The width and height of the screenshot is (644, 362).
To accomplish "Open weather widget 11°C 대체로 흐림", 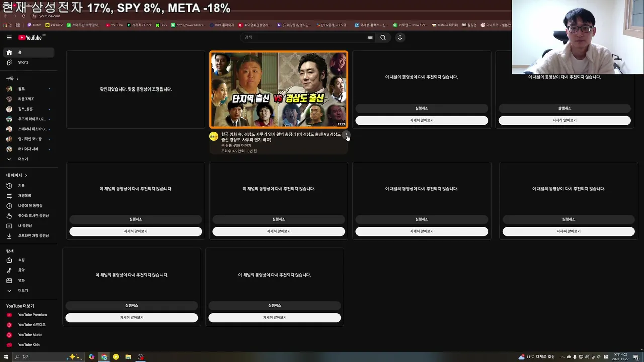I will coord(537,357).
